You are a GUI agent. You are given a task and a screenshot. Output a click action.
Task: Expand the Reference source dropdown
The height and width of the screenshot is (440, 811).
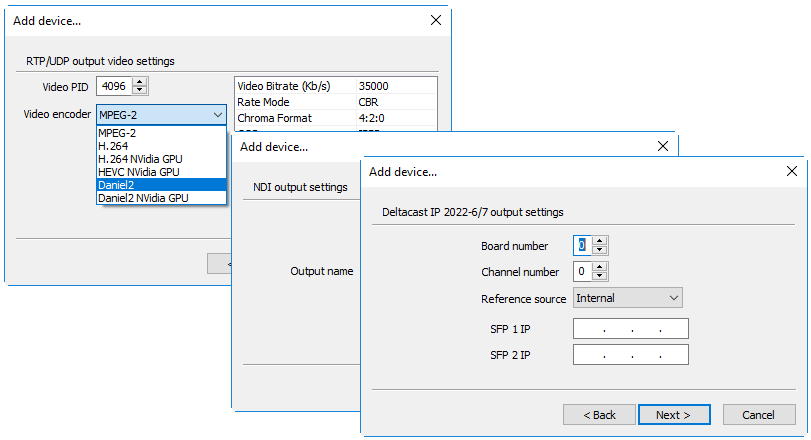[x=627, y=298]
